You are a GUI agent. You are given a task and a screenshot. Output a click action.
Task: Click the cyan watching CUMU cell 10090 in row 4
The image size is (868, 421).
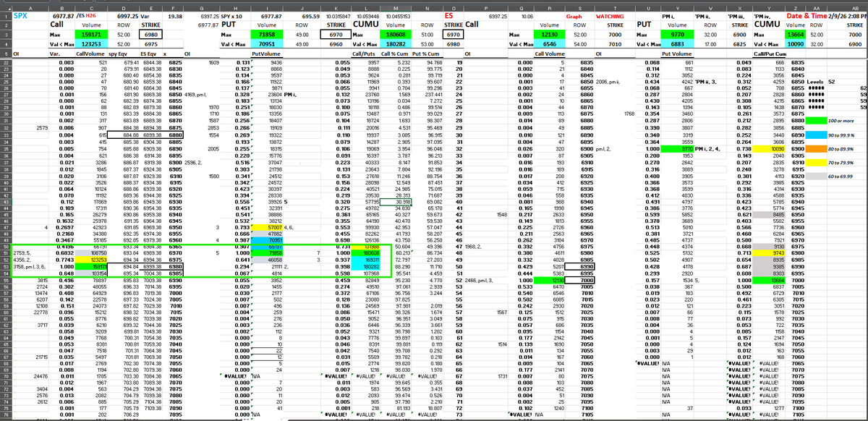(x=794, y=44)
